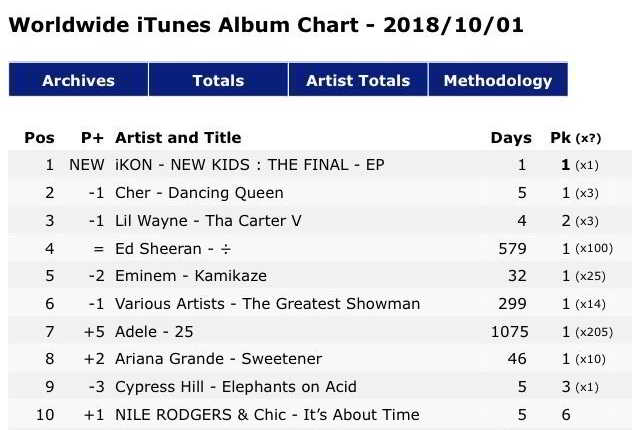The height and width of the screenshot is (430, 632).
Task: Click the Days column header
Action: [x=511, y=138]
